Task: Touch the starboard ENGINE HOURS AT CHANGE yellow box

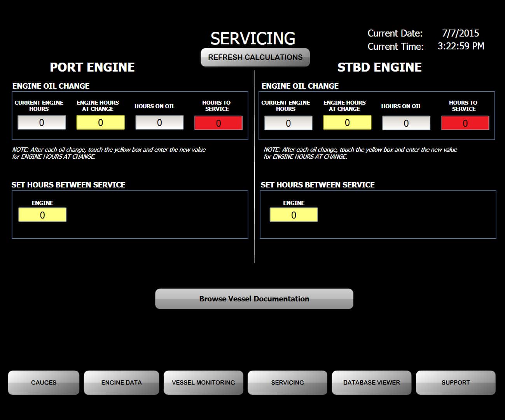Action: 347,122
